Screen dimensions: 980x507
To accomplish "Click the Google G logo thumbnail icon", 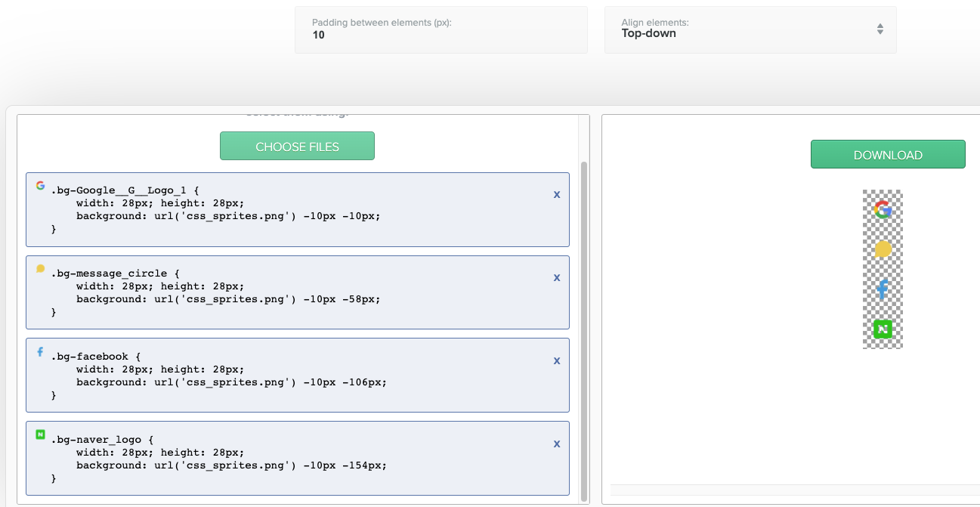I will 40,185.
